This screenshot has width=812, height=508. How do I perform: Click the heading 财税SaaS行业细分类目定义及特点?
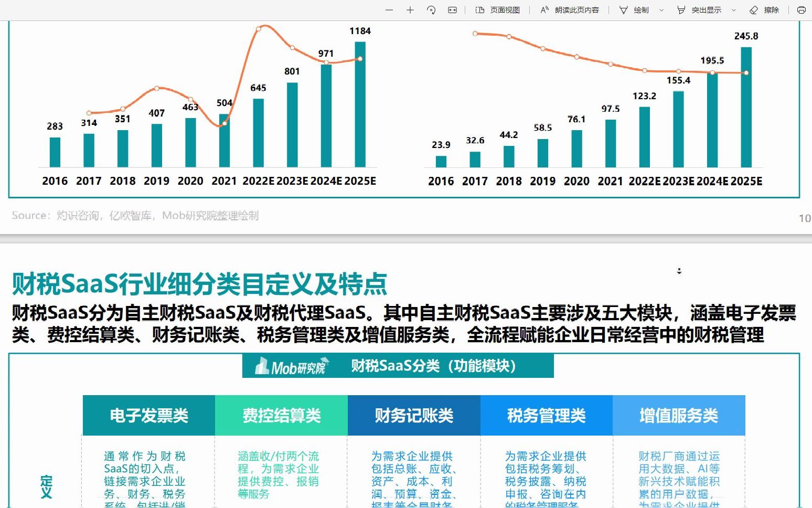(199, 284)
